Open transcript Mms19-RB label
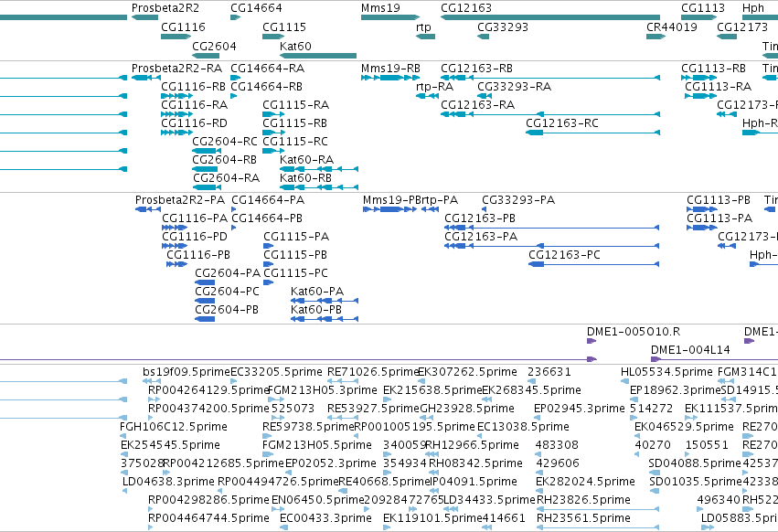This screenshot has width=778, height=532. coord(391,68)
